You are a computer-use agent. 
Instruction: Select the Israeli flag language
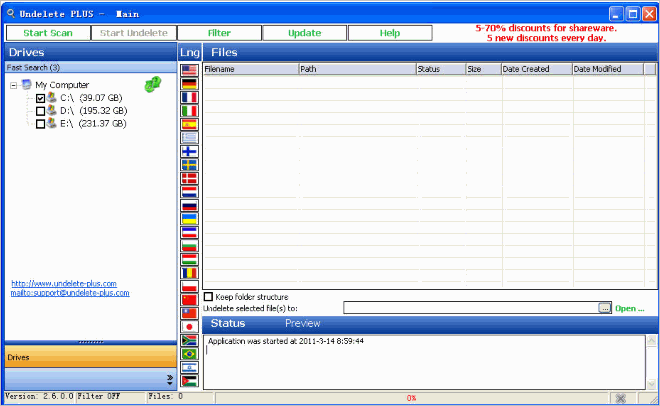(189, 367)
